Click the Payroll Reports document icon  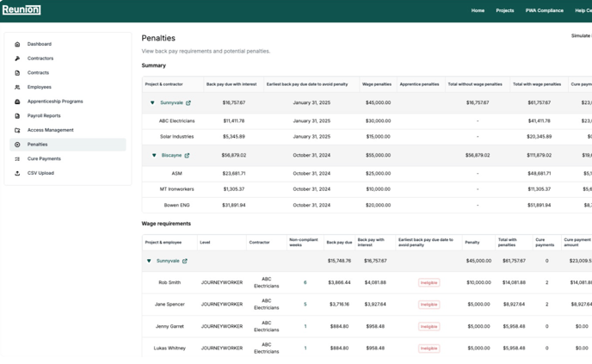(17, 116)
